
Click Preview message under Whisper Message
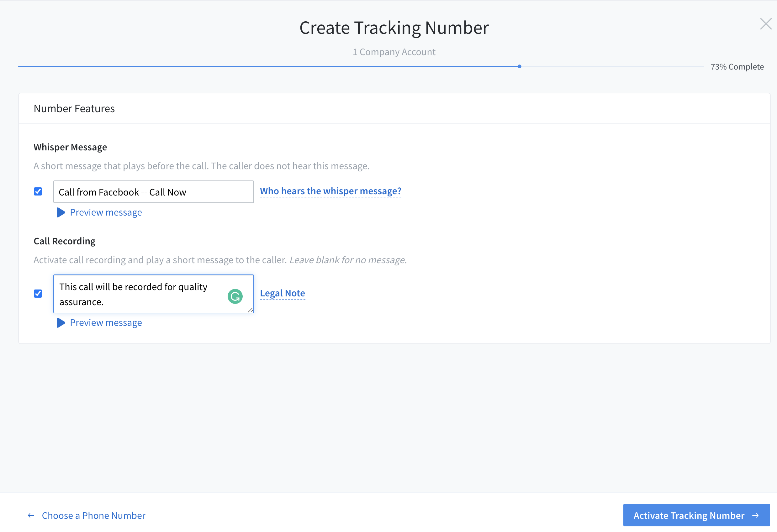click(106, 212)
